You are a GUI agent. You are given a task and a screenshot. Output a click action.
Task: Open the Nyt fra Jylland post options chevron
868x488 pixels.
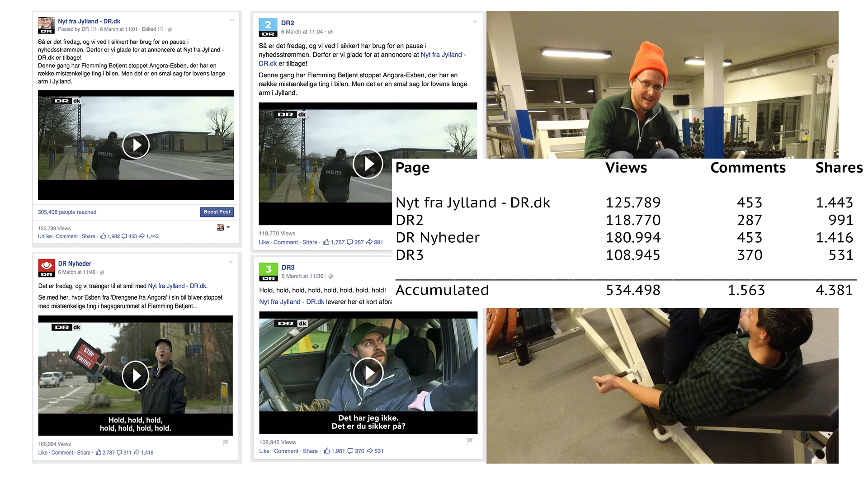[232, 20]
